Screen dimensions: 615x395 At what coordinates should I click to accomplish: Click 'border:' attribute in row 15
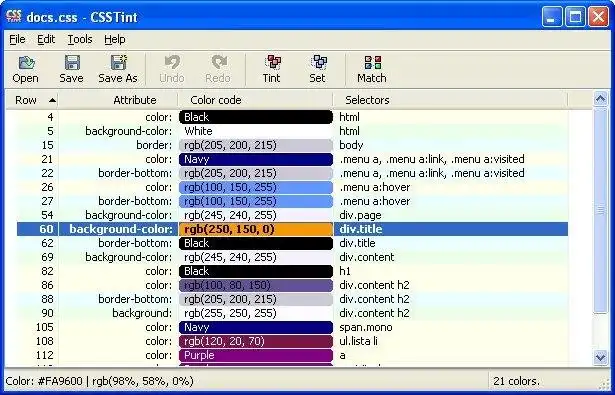154,145
